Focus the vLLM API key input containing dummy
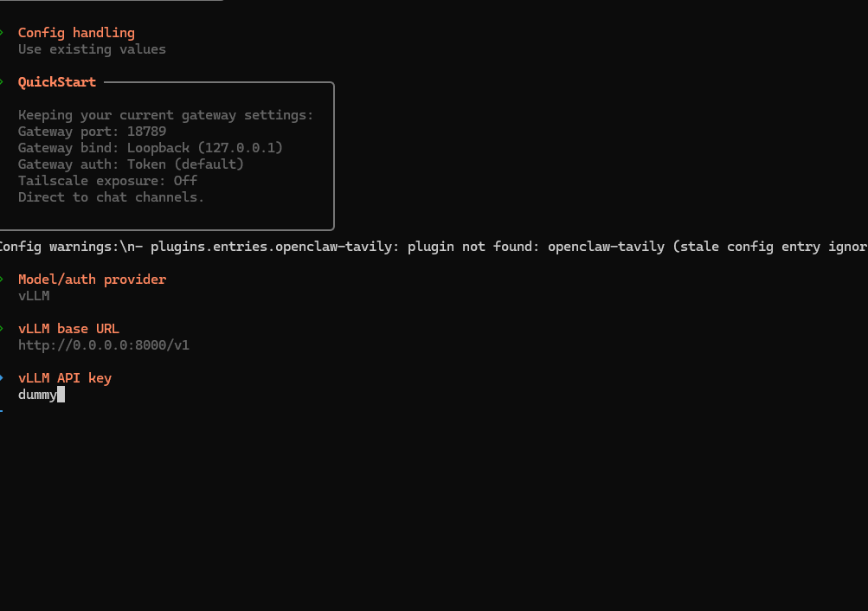 [x=42, y=395]
